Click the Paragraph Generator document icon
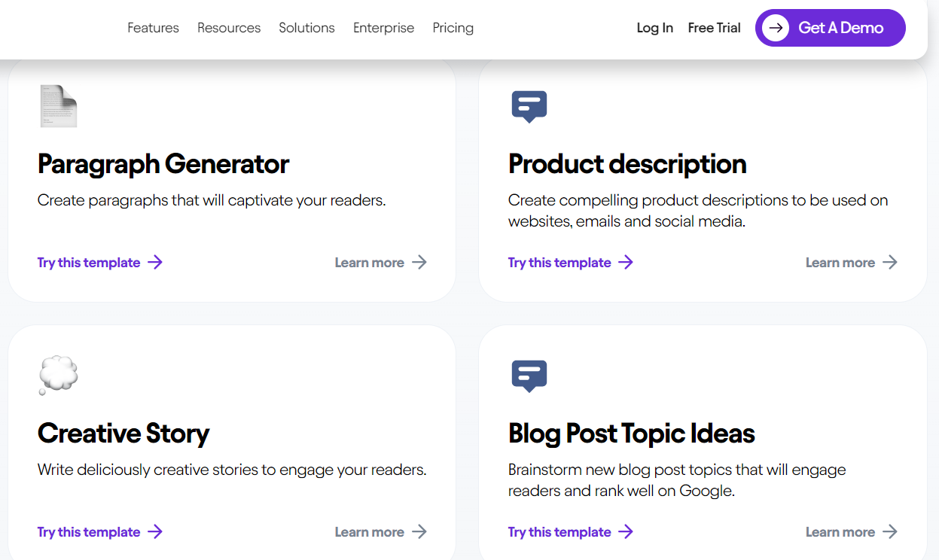This screenshot has height=560, width=939. point(58,106)
